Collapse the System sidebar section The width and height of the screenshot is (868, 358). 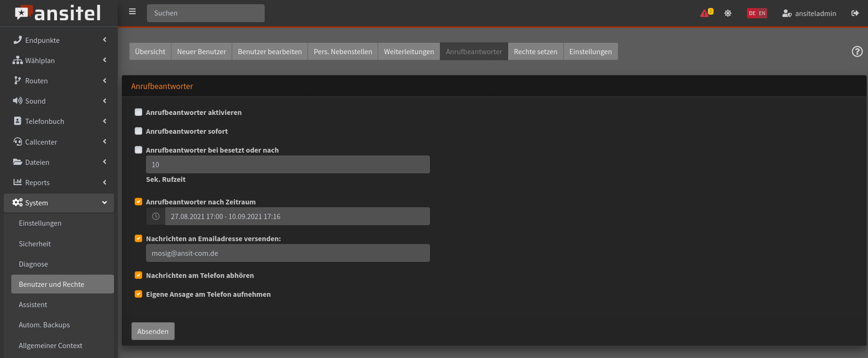pyautogui.click(x=59, y=203)
